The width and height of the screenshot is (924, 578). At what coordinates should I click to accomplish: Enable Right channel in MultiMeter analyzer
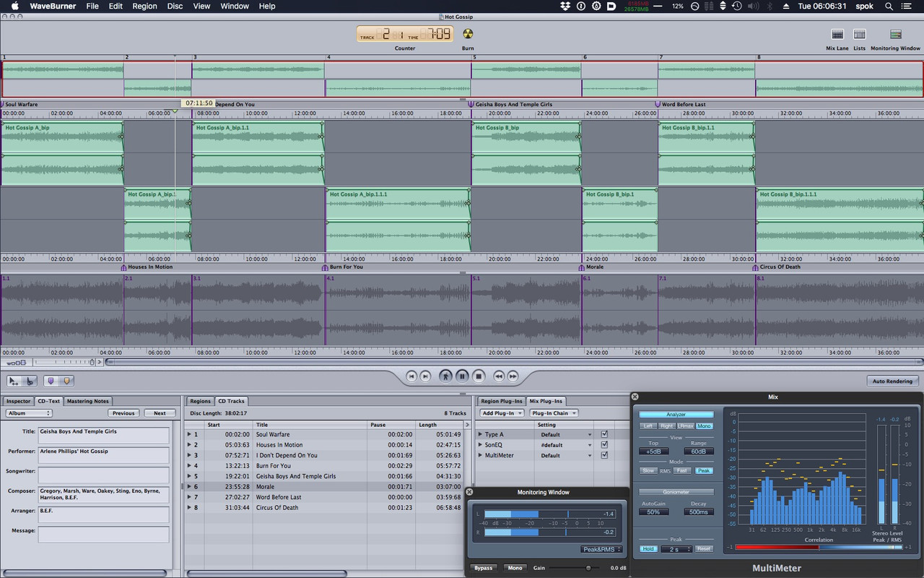coord(667,426)
